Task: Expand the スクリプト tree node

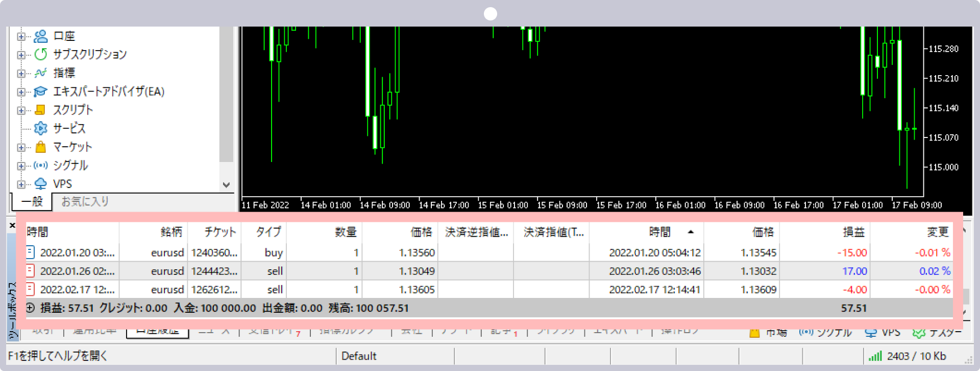Action: [21, 110]
